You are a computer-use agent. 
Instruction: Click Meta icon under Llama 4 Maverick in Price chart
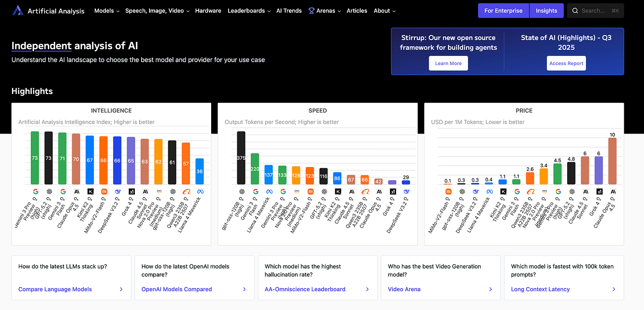coord(489,192)
